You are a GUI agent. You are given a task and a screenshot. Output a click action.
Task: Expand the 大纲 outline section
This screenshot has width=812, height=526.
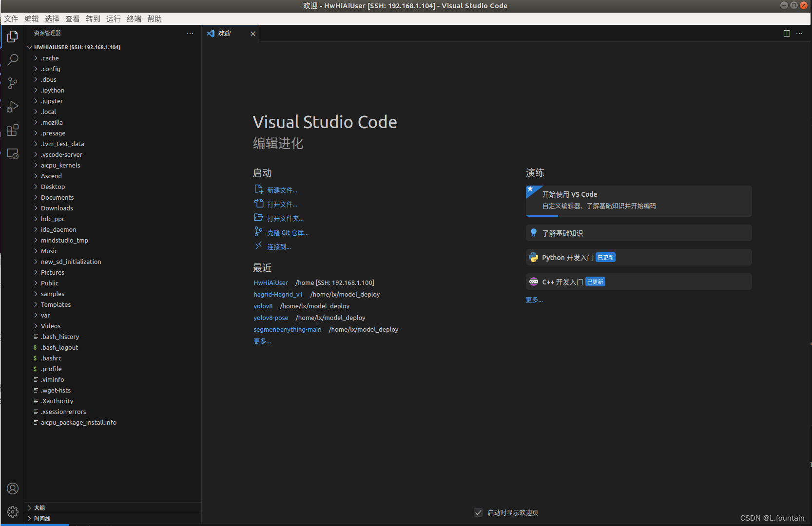coord(29,507)
